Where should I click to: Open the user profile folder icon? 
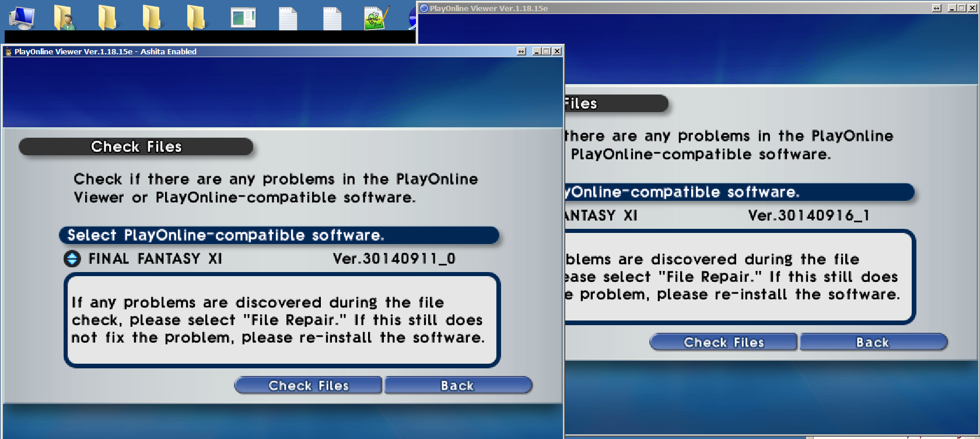tap(64, 17)
